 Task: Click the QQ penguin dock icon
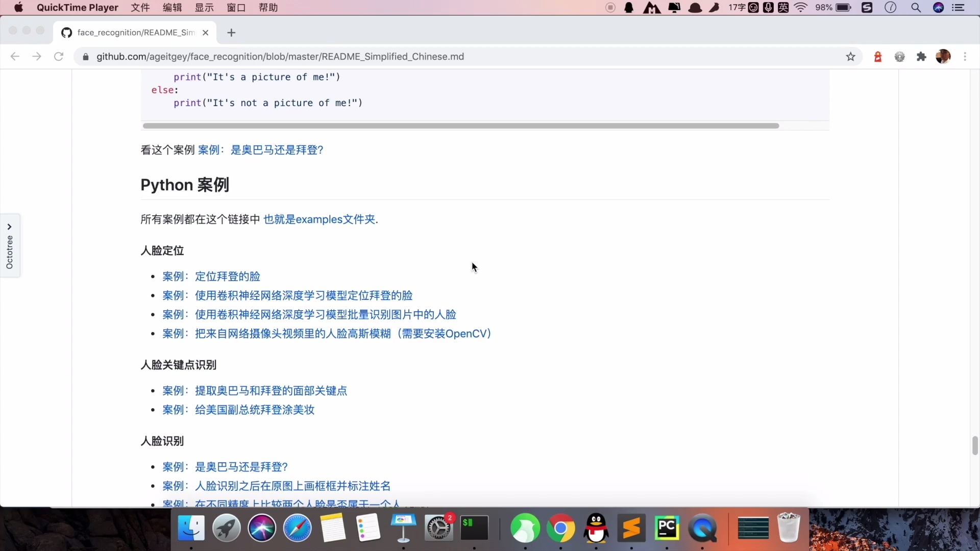click(x=596, y=528)
